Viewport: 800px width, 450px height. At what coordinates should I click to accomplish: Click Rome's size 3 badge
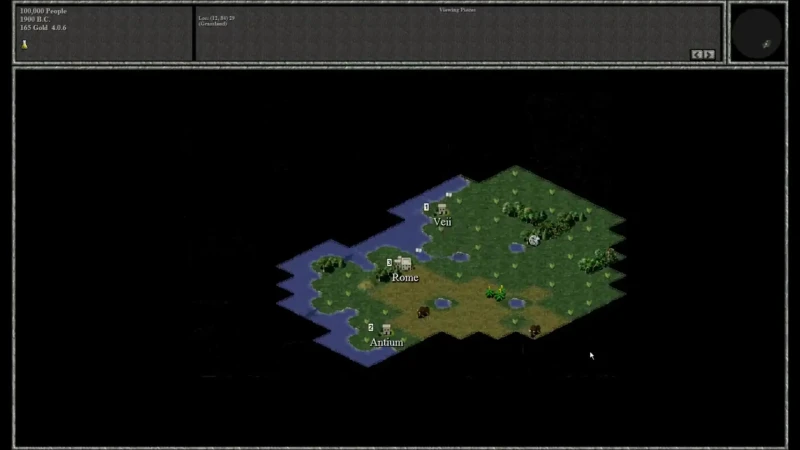[x=389, y=263]
